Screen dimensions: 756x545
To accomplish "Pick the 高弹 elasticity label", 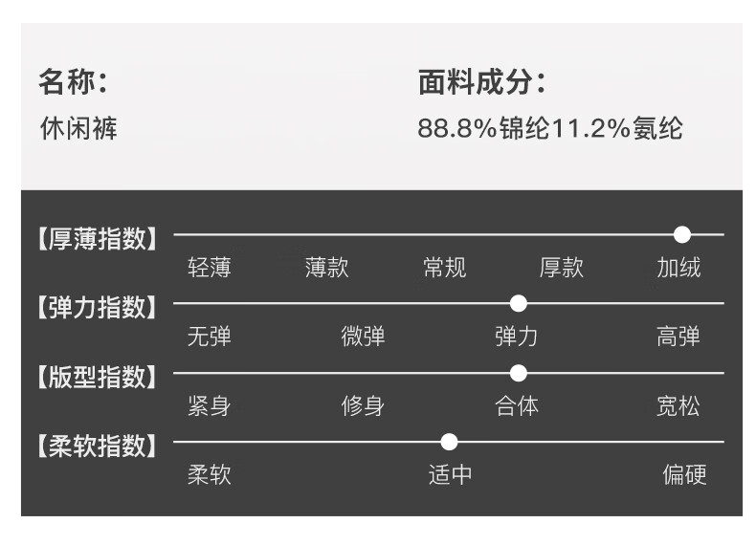I will coord(678,337).
